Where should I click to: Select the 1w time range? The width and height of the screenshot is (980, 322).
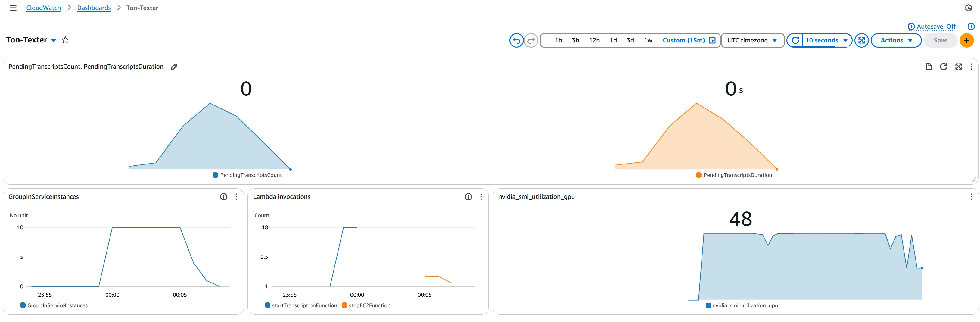coord(648,40)
